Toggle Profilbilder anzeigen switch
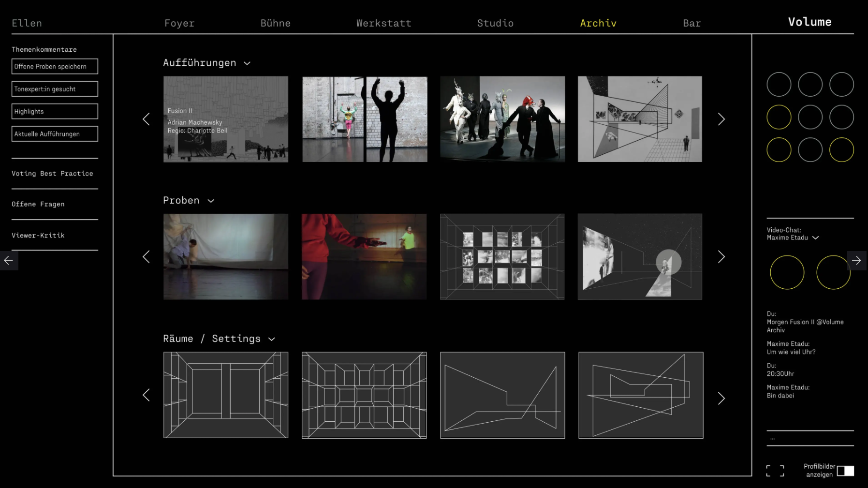 pos(845,471)
